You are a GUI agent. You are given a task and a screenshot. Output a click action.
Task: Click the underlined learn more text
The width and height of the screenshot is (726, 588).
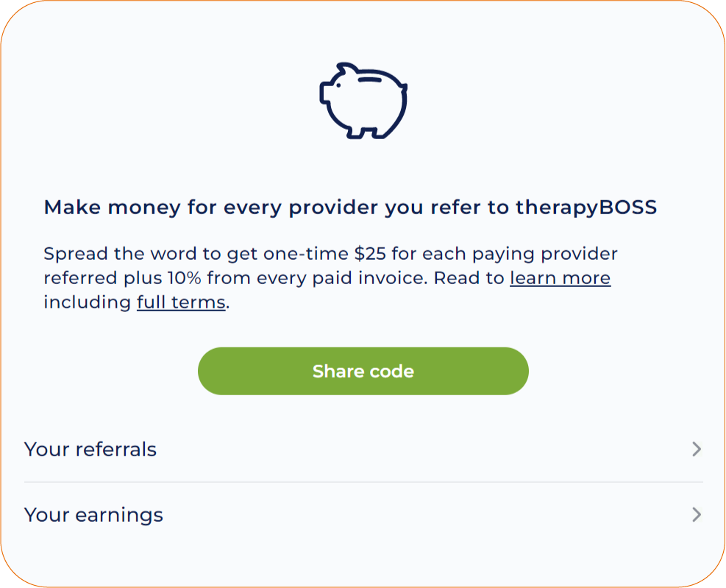560,278
